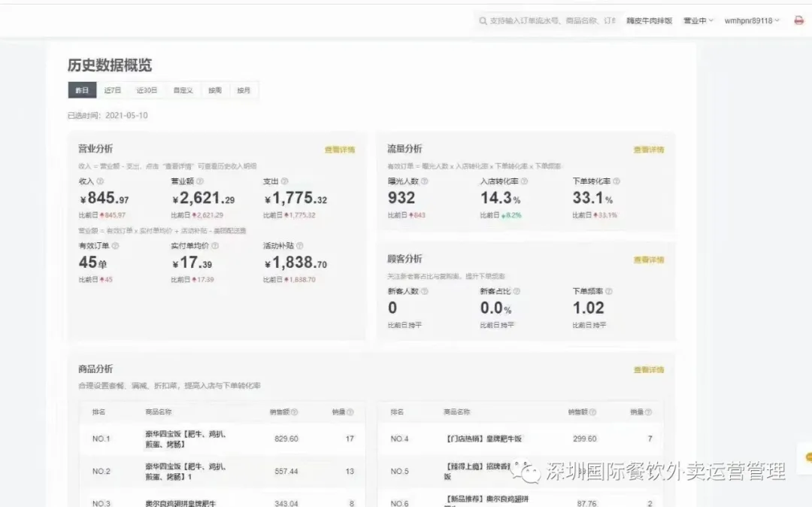Click 销量 help icon in right product table

coord(648,412)
